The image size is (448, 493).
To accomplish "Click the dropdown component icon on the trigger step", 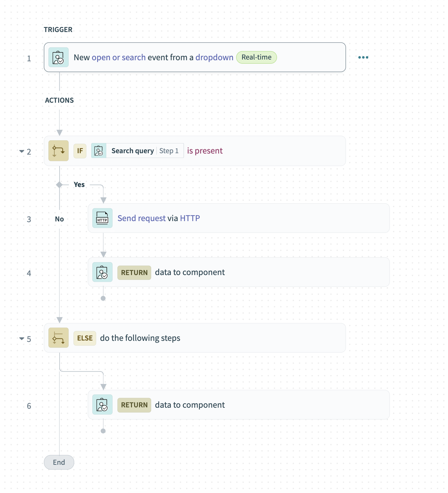I will (59, 57).
